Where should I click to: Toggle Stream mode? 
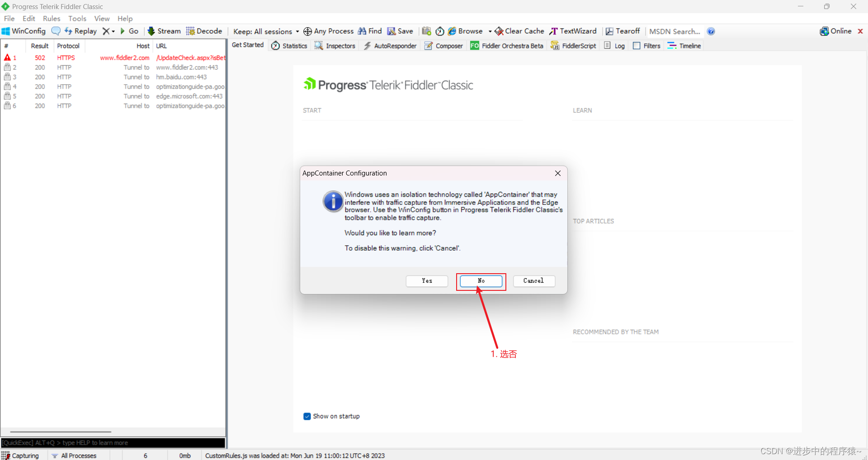[x=164, y=31]
